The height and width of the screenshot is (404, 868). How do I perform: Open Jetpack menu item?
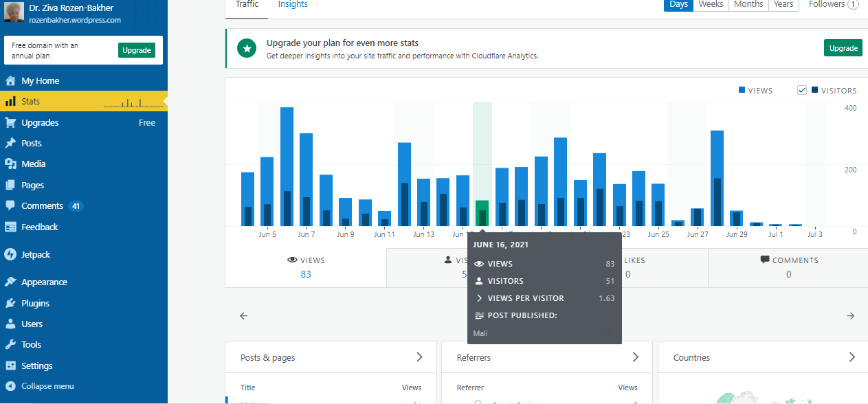click(x=84, y=254)
